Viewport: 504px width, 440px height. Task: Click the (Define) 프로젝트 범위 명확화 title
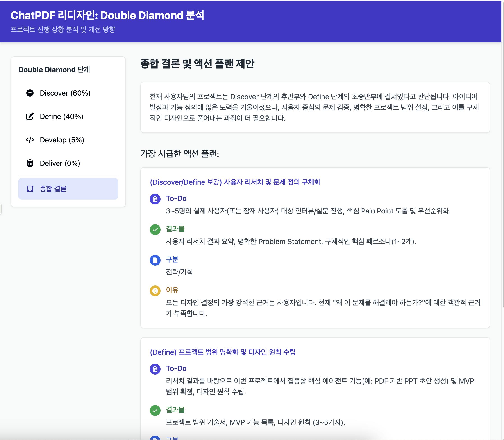click(223, 352)
